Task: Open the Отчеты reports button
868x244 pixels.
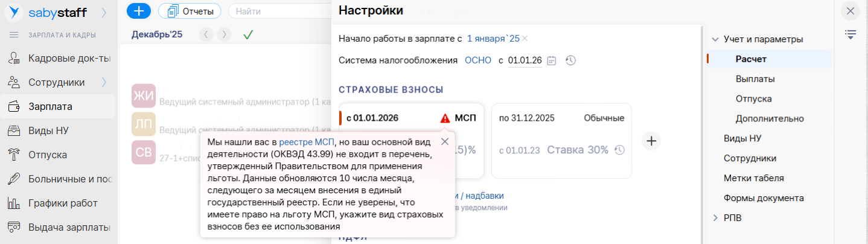Action: 190,11
